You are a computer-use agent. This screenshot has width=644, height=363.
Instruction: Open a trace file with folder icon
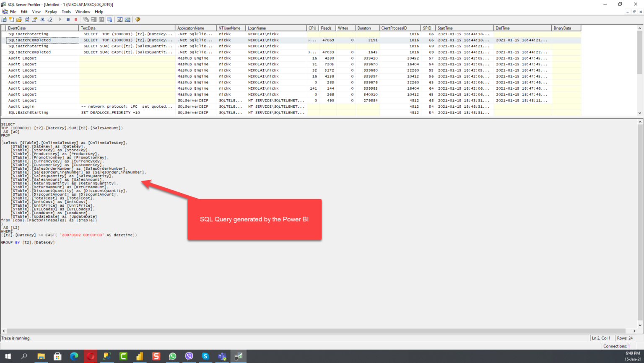click(19, 20)
